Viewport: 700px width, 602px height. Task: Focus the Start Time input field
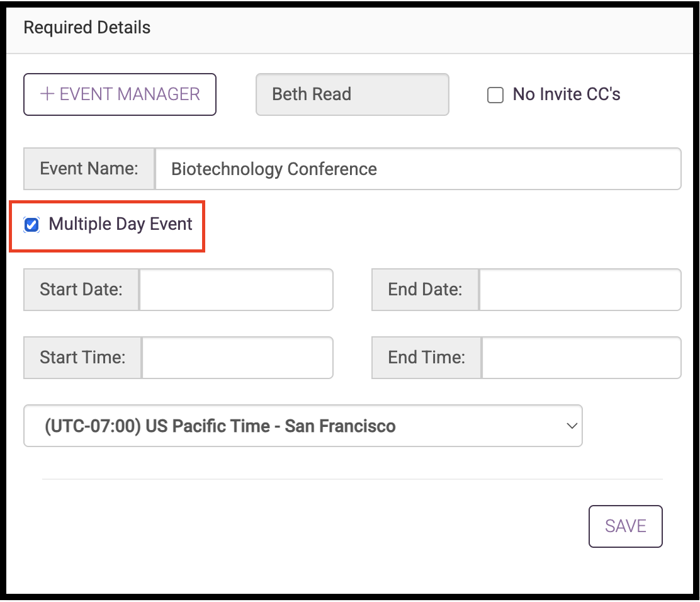pos(237,358)
